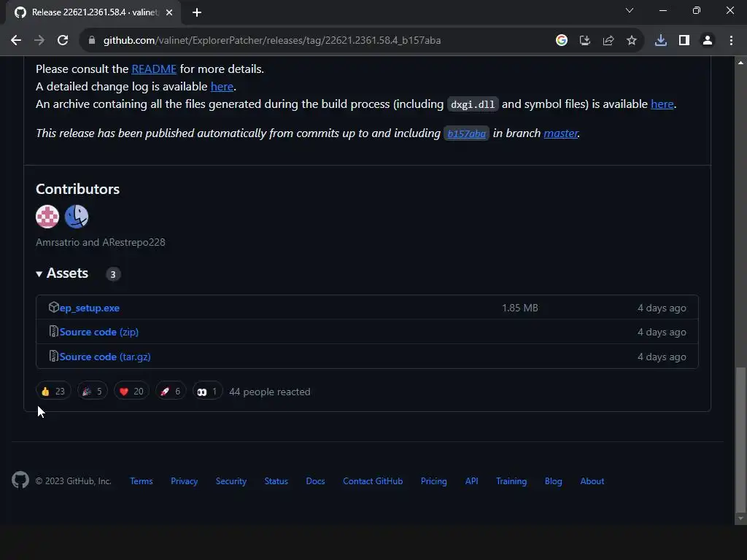React with party popper (5)
This screenshot has height=560, width=747.
pyautogui.click(x=93, y=392)
